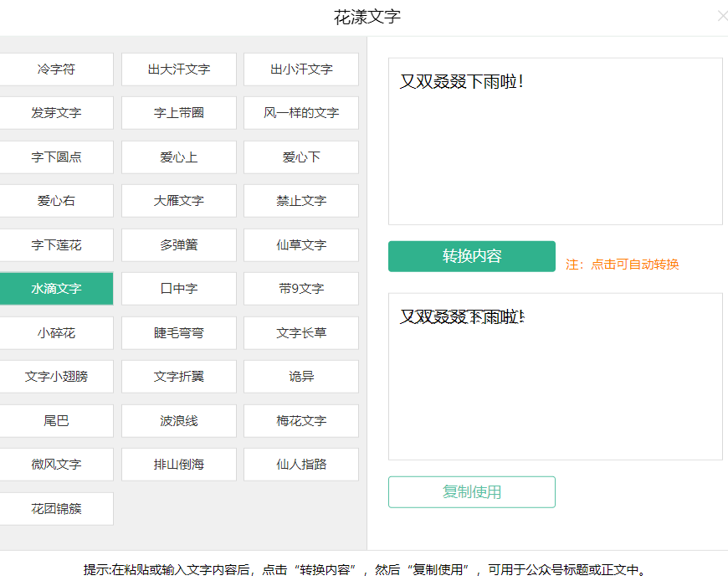Choose the 大雁文字 style option
Screen dimensions: 728x586
point(178,201)
